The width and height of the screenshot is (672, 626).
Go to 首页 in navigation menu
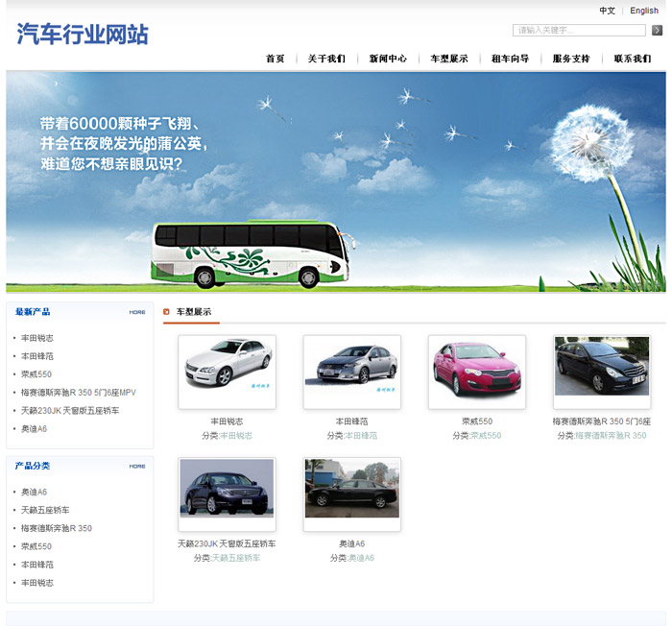[276, 59]
